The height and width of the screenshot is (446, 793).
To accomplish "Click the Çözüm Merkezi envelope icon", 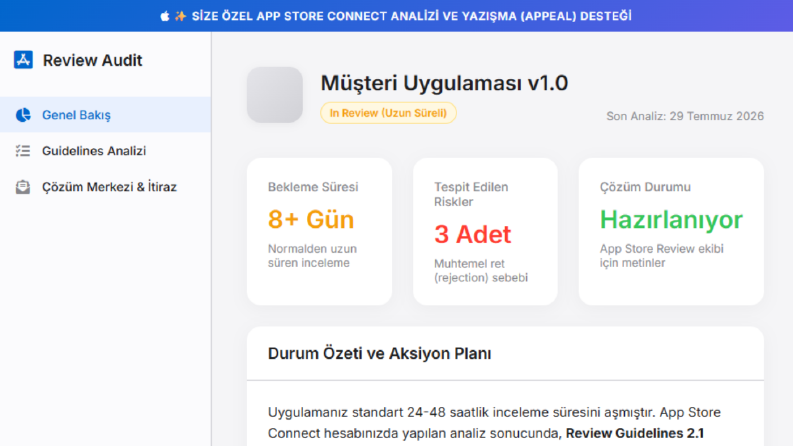I will click(x=23, y=187).
